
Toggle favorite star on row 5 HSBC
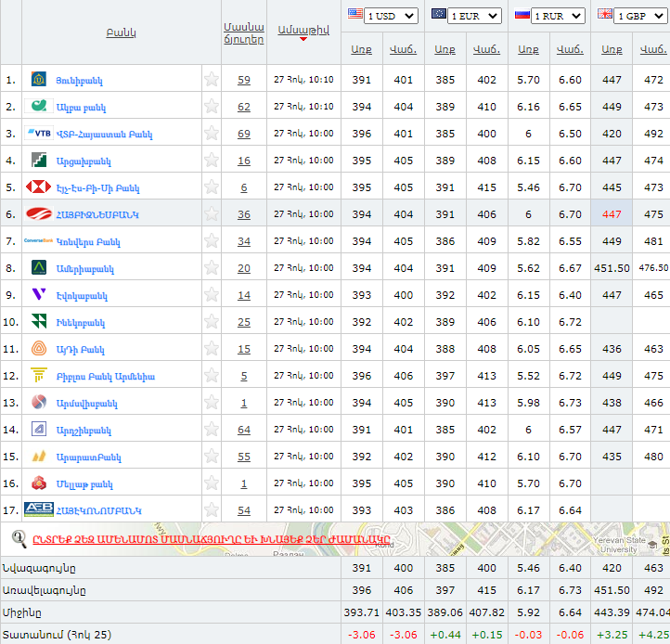(211, 187)
